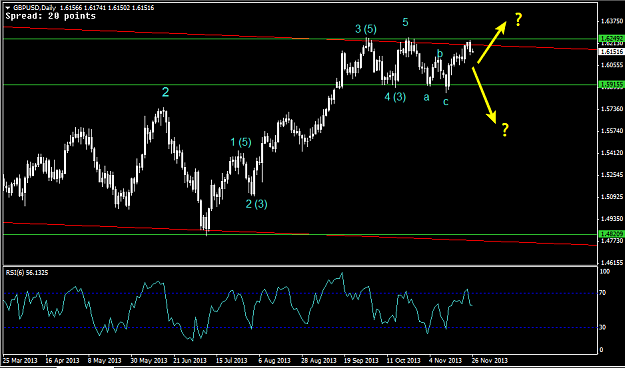
Task: Click the 1.55740 price axis value
Action: click(x=611, y=131)
